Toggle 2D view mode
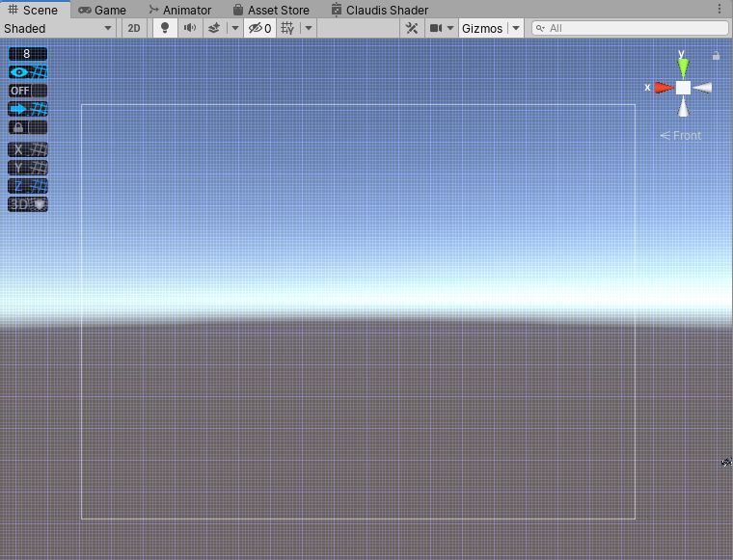Screen dimensions: 733x560 (134, 28)
